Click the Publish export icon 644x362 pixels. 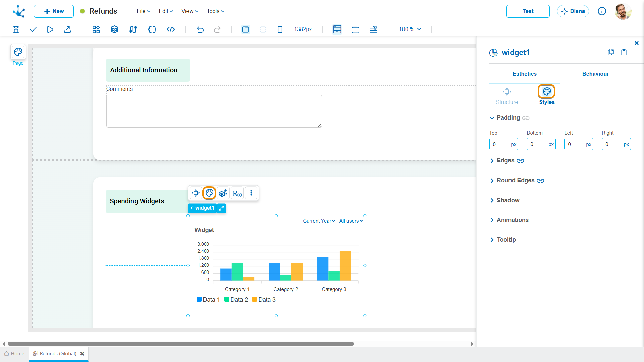[x=67, y=29]
